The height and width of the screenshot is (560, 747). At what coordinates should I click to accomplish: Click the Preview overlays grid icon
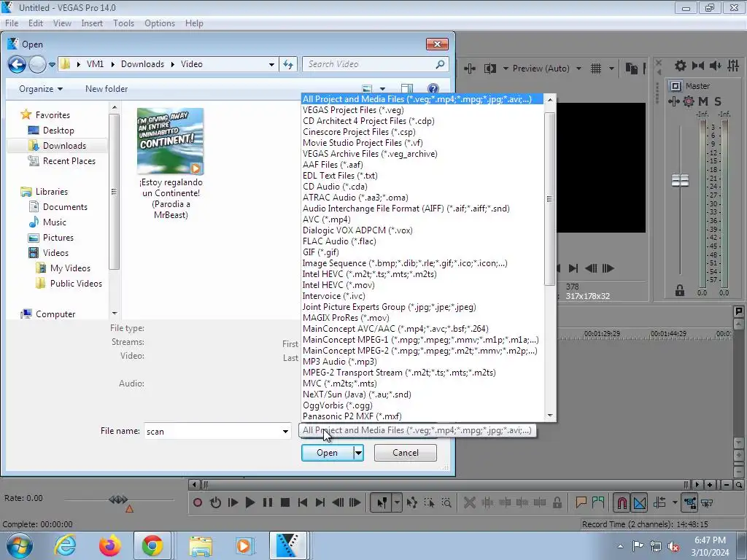[596, 69]
